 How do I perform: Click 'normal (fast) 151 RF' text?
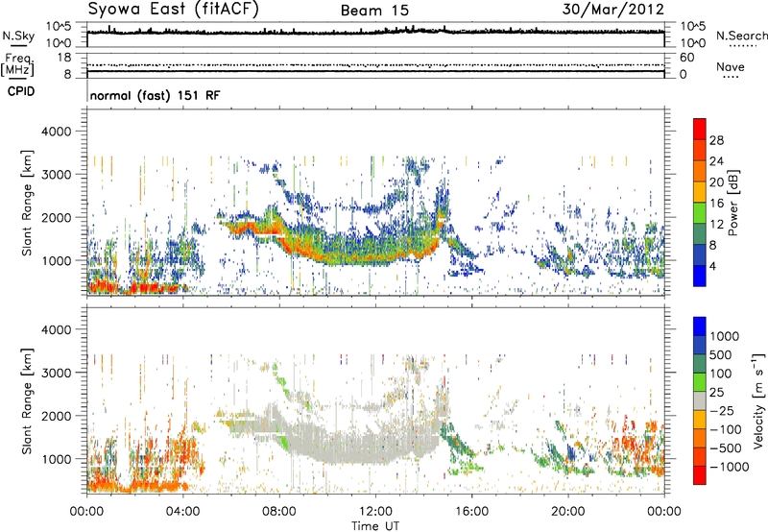[x=156, y=95]
